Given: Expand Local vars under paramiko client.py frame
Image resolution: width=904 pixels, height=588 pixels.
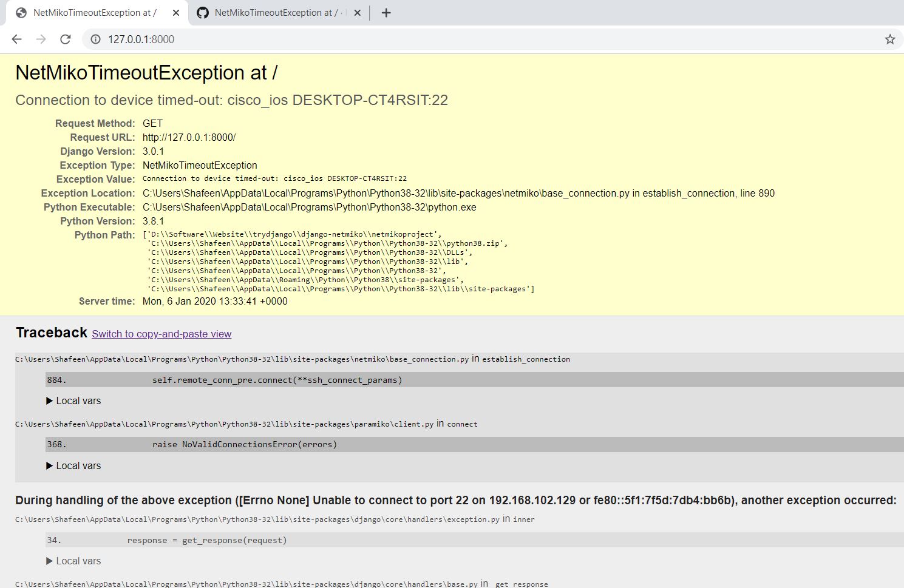Looking at the screenshot, I should tap(73, 465).
